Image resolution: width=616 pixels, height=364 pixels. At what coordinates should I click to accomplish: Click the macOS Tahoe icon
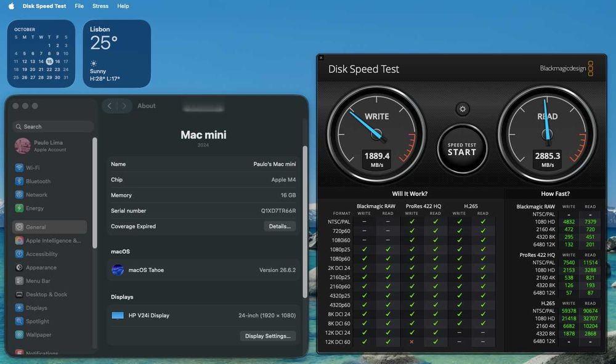[118, 270]
